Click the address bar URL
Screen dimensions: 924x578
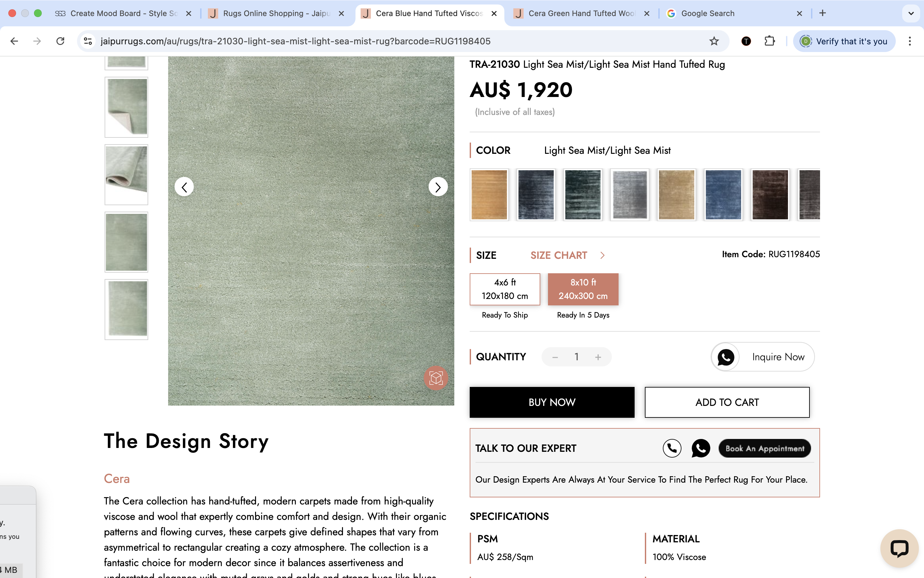coord(295,41)
